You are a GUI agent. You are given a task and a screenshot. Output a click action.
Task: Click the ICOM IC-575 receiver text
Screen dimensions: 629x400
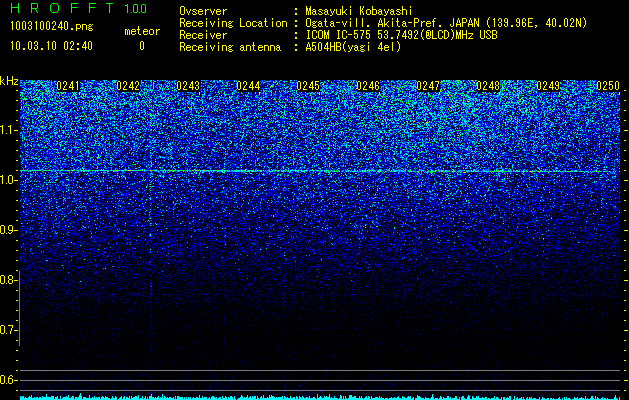click(401, 35)
